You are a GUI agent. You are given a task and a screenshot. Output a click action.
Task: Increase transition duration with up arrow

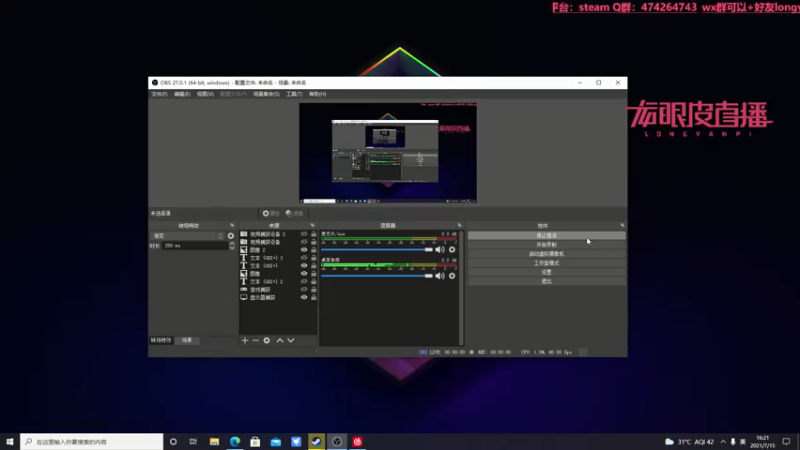coord(232,243)
